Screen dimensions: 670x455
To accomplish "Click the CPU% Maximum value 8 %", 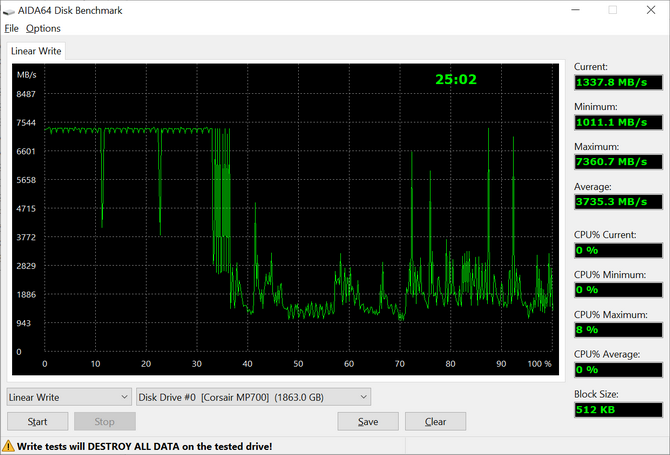I will point(618,330).
